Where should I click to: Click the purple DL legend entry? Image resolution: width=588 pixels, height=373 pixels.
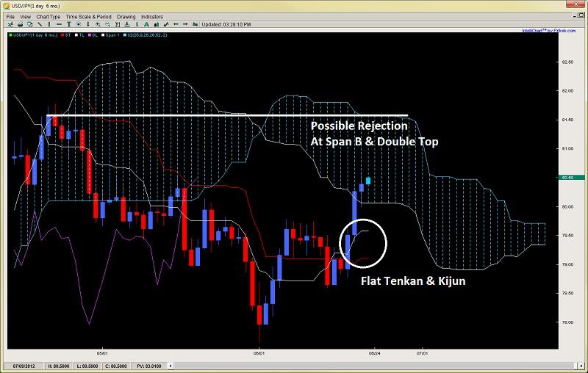(93, 35)
